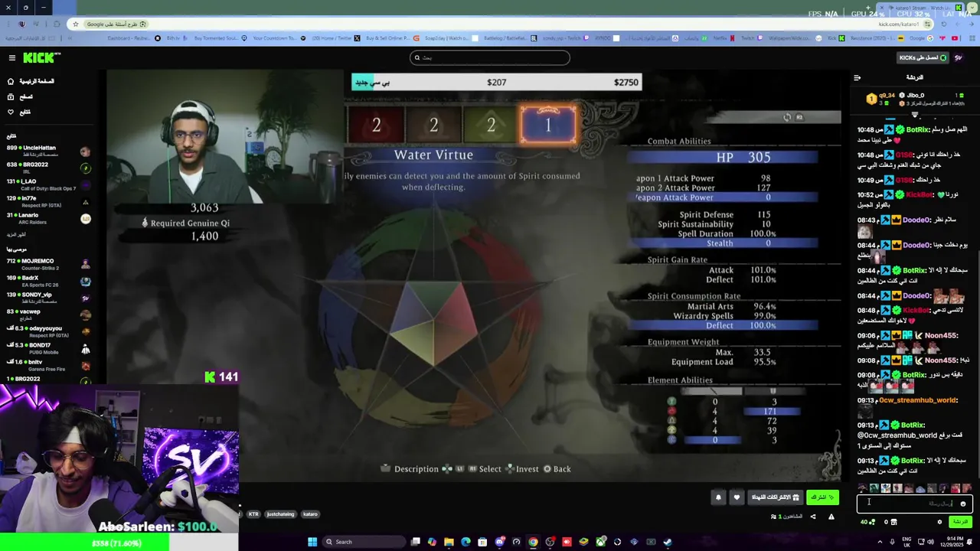
Task: Open Steam from the taskbar
Action: [x=668, y=542]
